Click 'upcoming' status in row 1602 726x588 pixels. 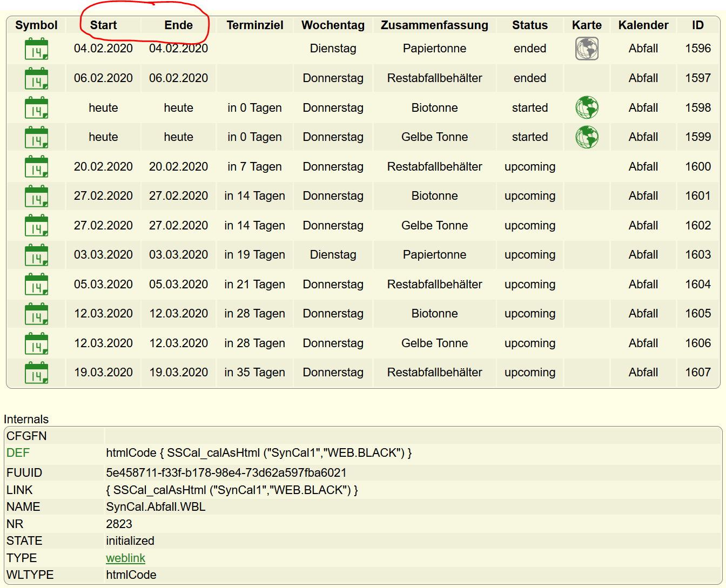point(530,225)
